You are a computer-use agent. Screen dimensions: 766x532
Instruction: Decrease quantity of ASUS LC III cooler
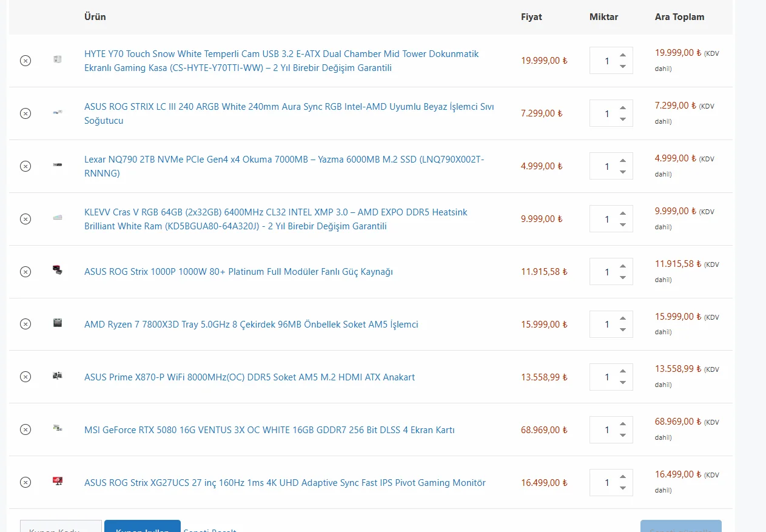point(622,120)
